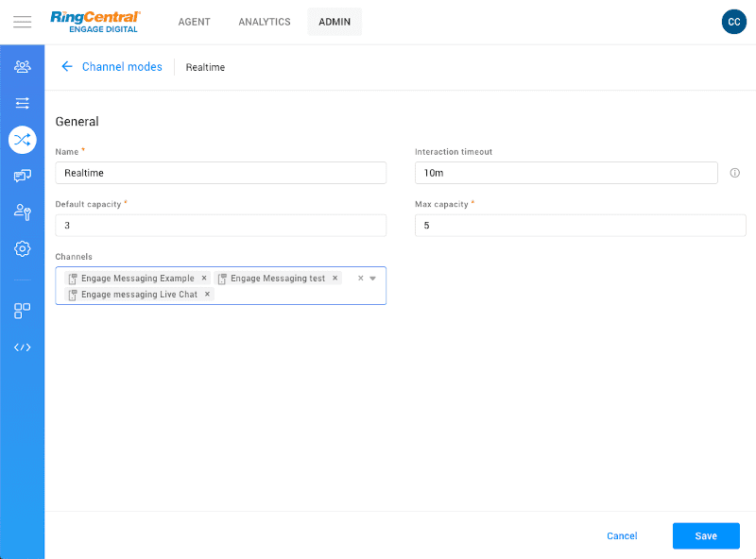Open the apps grid icon in sidebar
The width and height of the screenshot is (756, 559).
(22, 310)
